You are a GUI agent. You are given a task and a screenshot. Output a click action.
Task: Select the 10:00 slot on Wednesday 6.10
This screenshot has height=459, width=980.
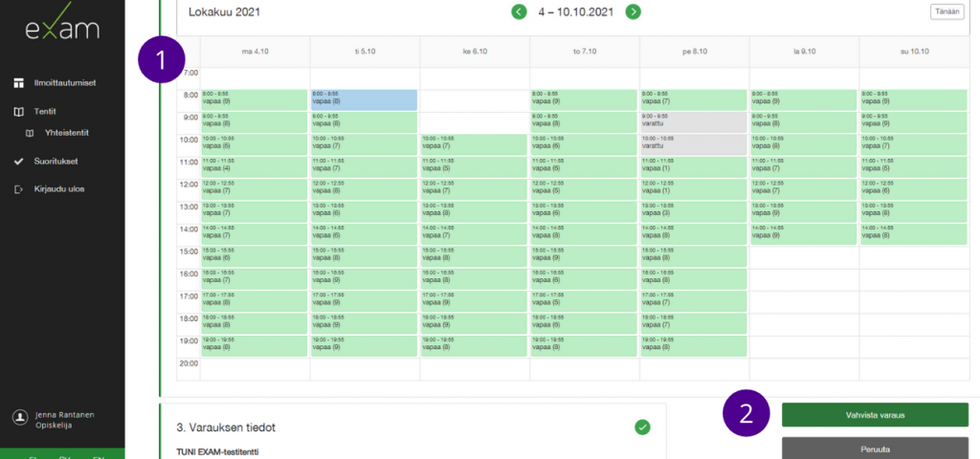click(474, 144)
